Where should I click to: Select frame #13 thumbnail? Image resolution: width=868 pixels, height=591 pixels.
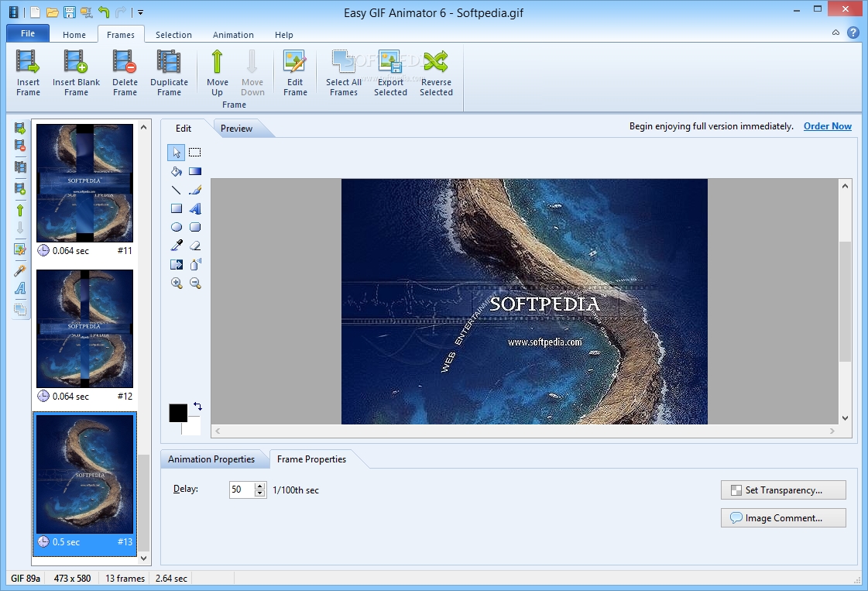pos(84,474)
